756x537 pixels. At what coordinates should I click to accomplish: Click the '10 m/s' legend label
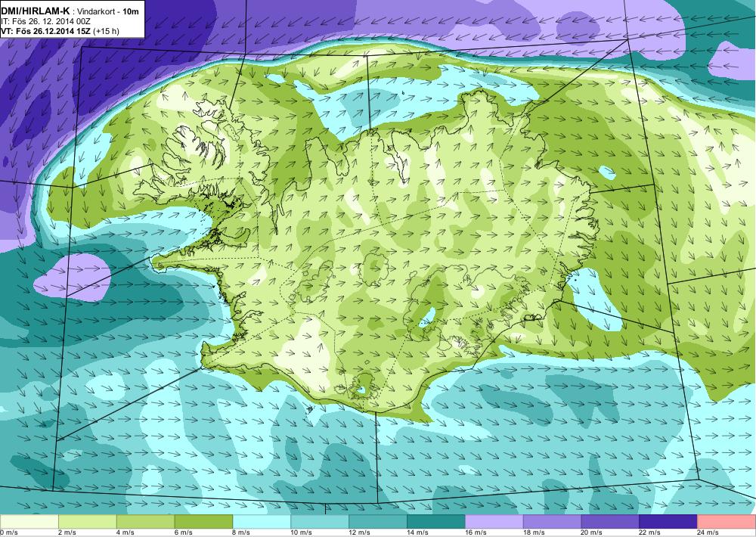tap(302, 532)
